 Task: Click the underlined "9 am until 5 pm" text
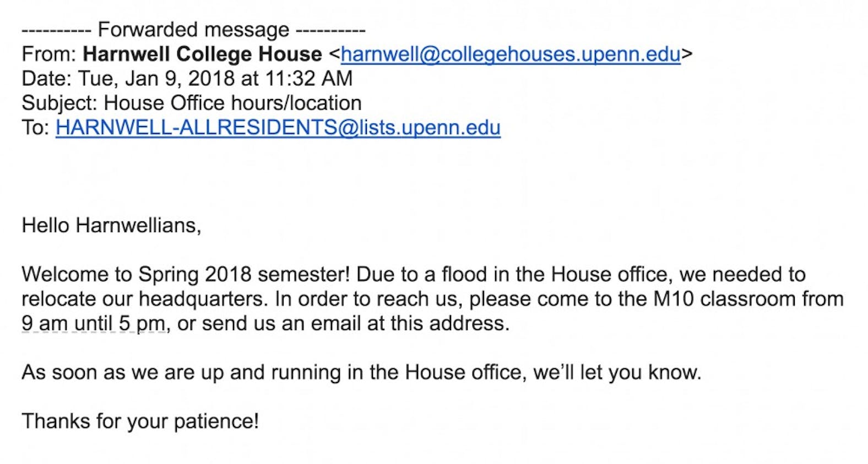[94, 323]
